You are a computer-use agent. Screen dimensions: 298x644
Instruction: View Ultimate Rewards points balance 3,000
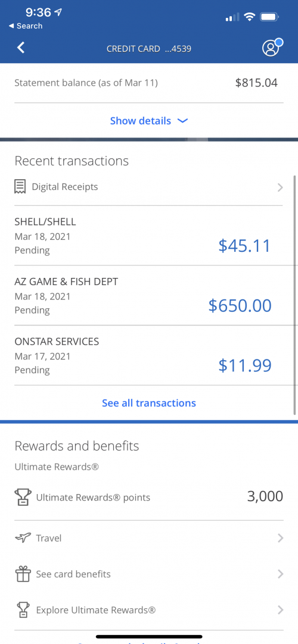[x=265, y=496]
